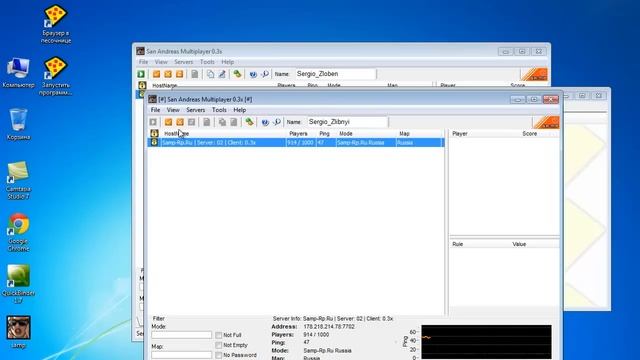Click the green Connect play icon in back SA-MP window
640x360 pixels.
point(141,74)
